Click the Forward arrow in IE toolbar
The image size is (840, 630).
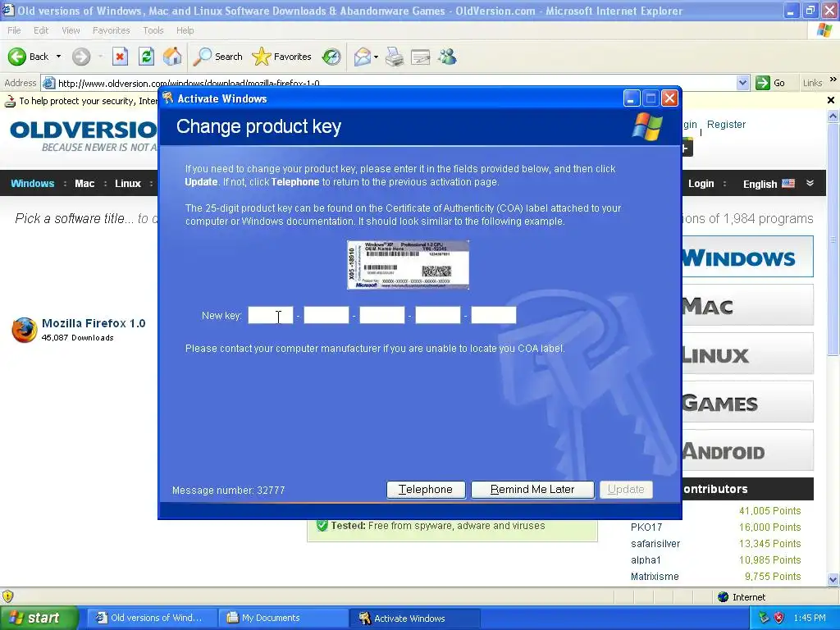[x=81, y=57]
